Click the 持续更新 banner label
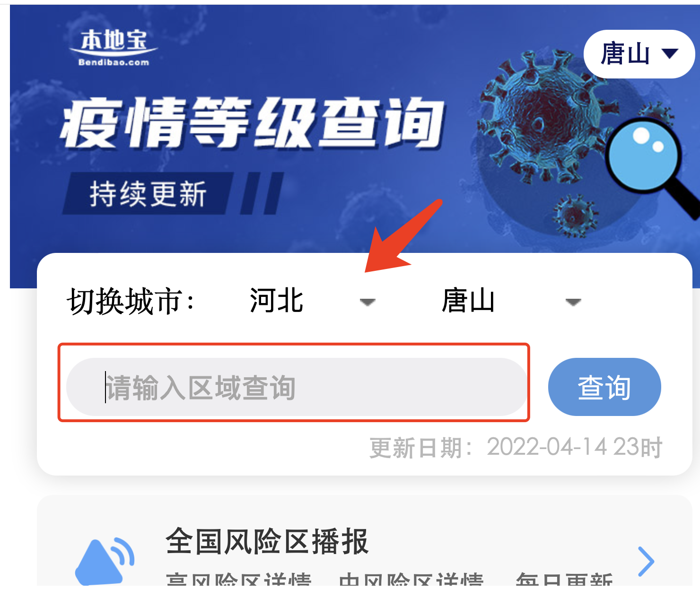 point(148,194)
